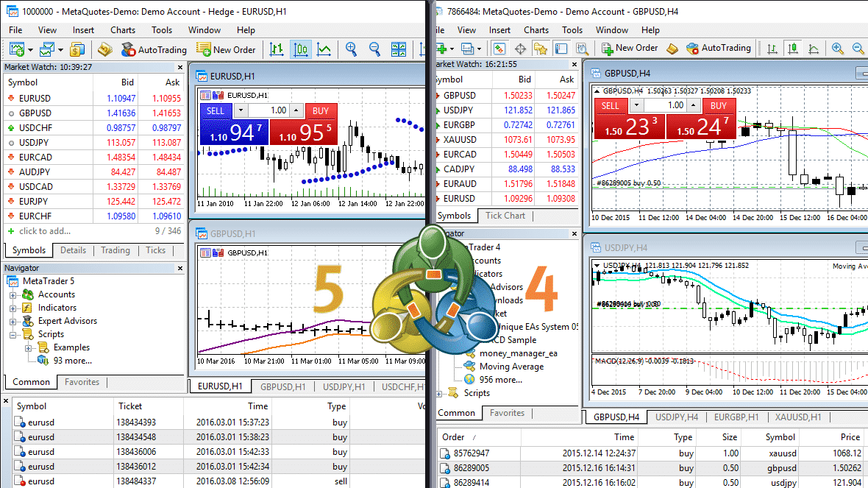Toggle candlestick chart mode in MetaTrader 4 toolbar
Image resolution: width=868 pixels, height=488 pixels.
(793, 49)
